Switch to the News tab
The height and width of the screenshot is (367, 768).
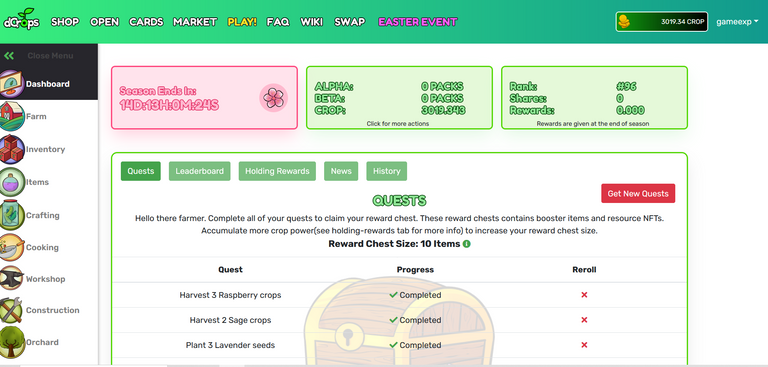[x=341, y=171]
